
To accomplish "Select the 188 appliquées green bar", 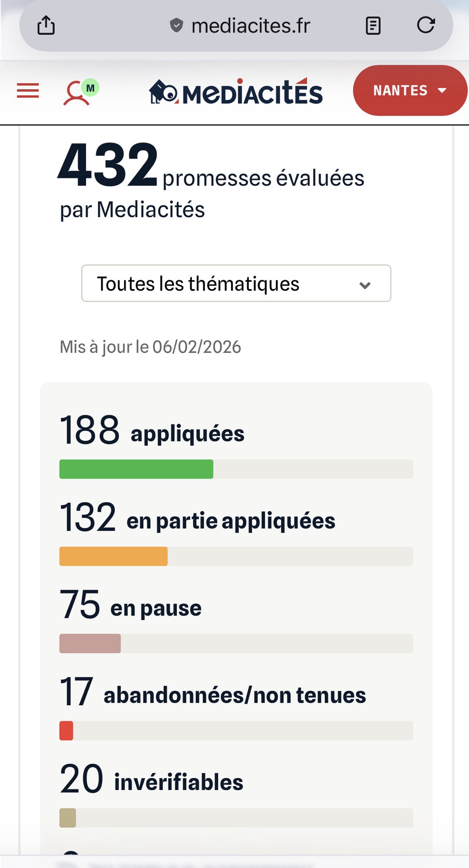I will (136, 469).
